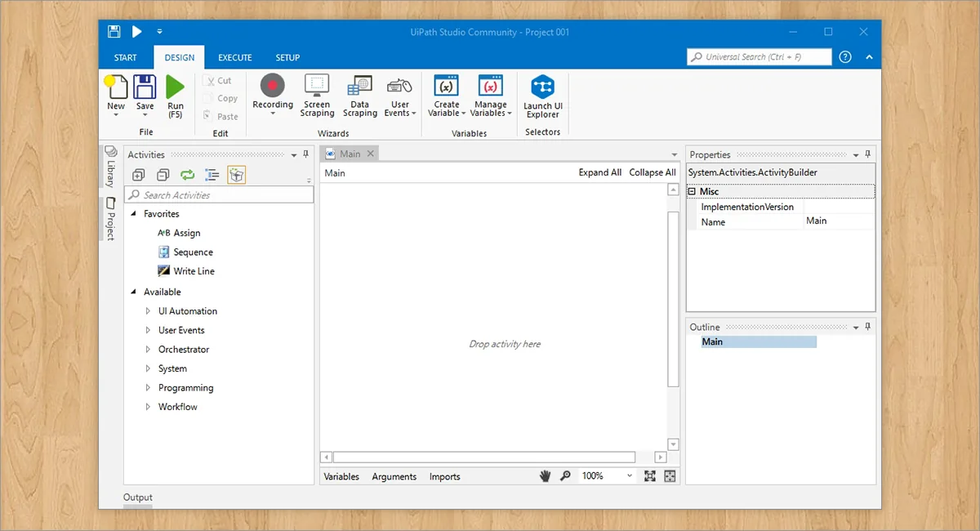Click the collapse all icon in Activities toolbar

coord(163,175)
